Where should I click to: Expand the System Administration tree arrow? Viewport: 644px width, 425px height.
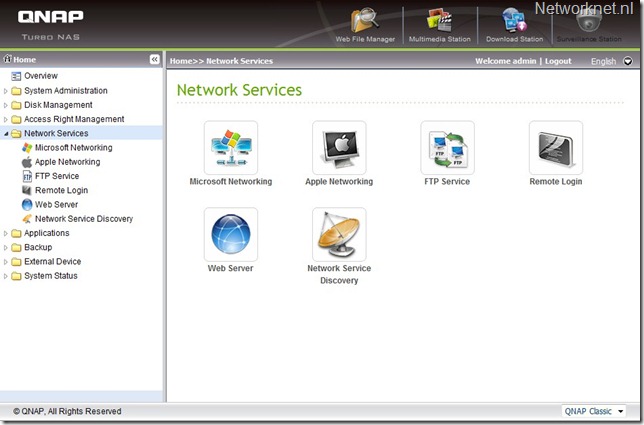tap(5, 91)
